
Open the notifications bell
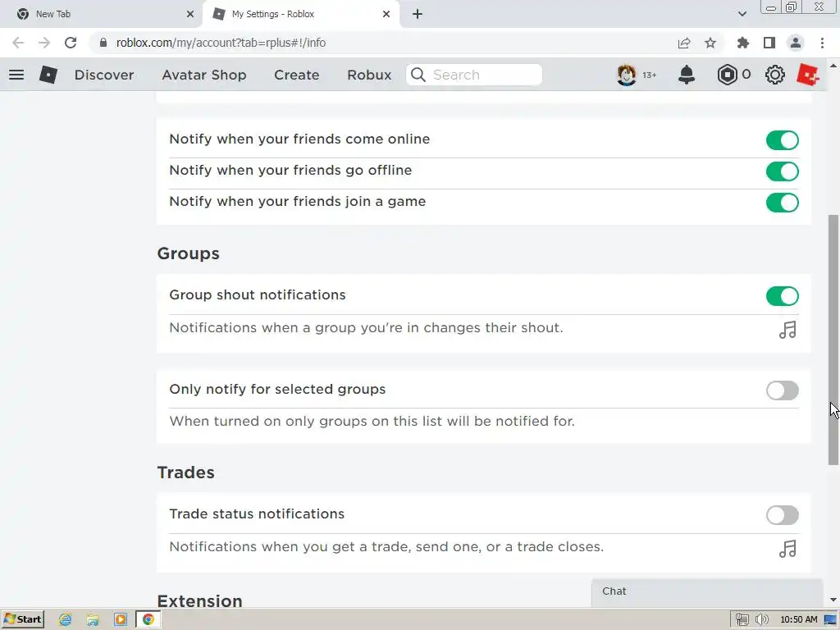[687, 75]
